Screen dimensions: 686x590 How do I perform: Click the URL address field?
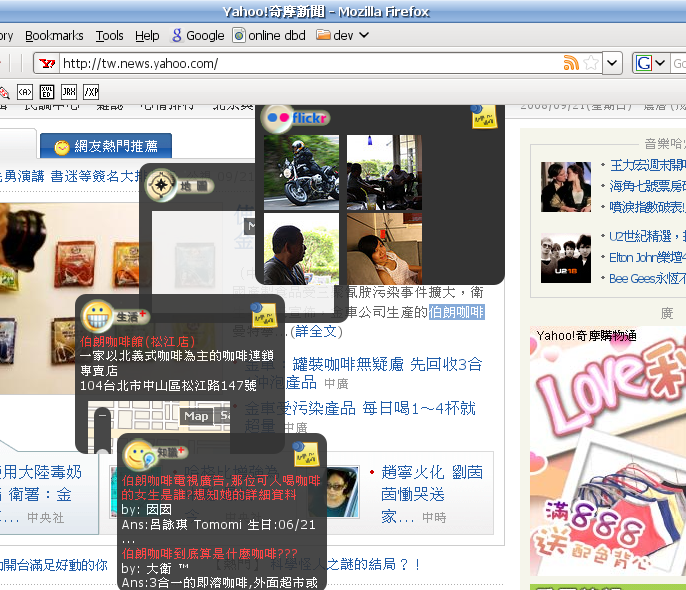(x=300, y=63)
